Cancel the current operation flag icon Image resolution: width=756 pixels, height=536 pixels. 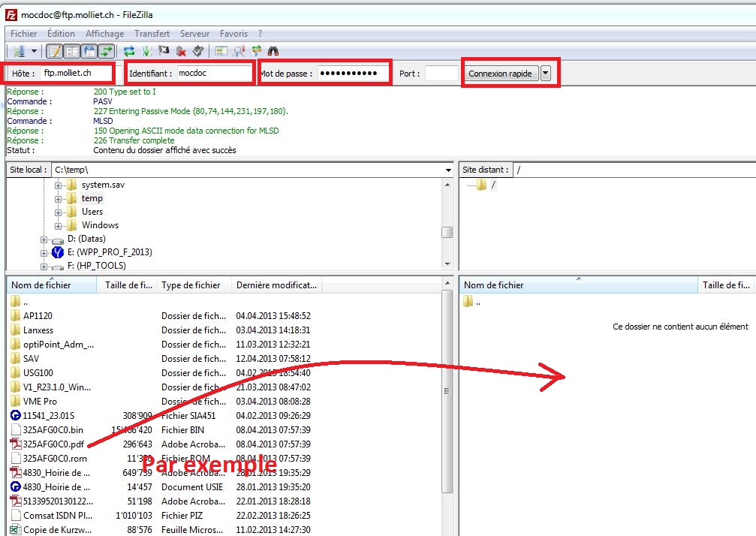pos(164,51)
